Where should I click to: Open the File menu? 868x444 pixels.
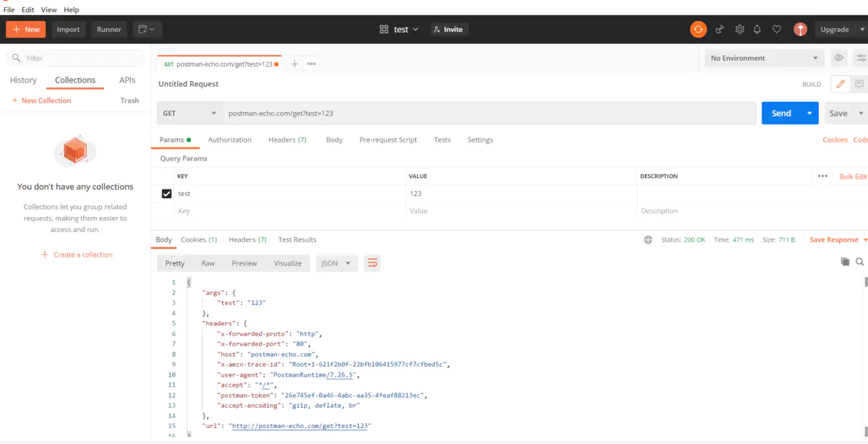(9, 10)
